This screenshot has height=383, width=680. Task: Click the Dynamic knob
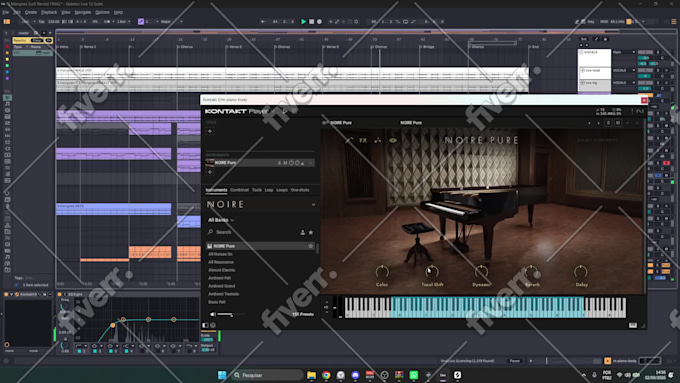[x=481, y=272]
